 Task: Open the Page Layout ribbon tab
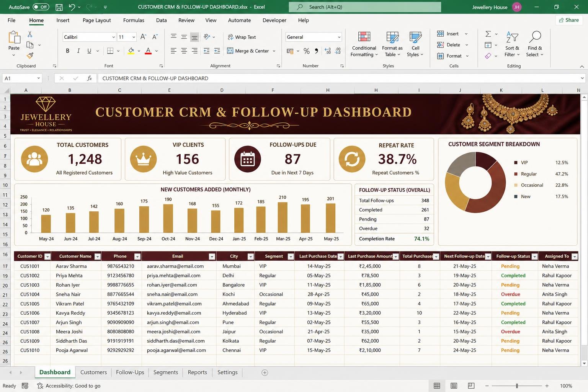tap(96, 20)
